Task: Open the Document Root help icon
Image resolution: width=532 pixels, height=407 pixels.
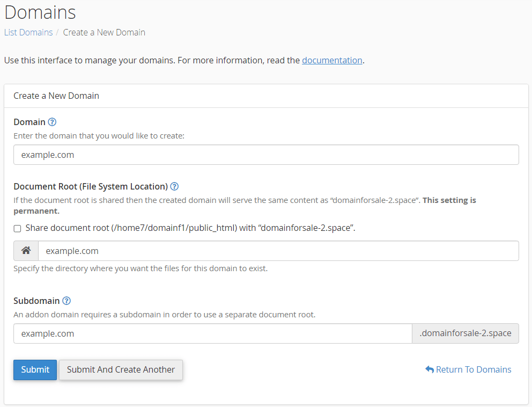Action: 174,186
